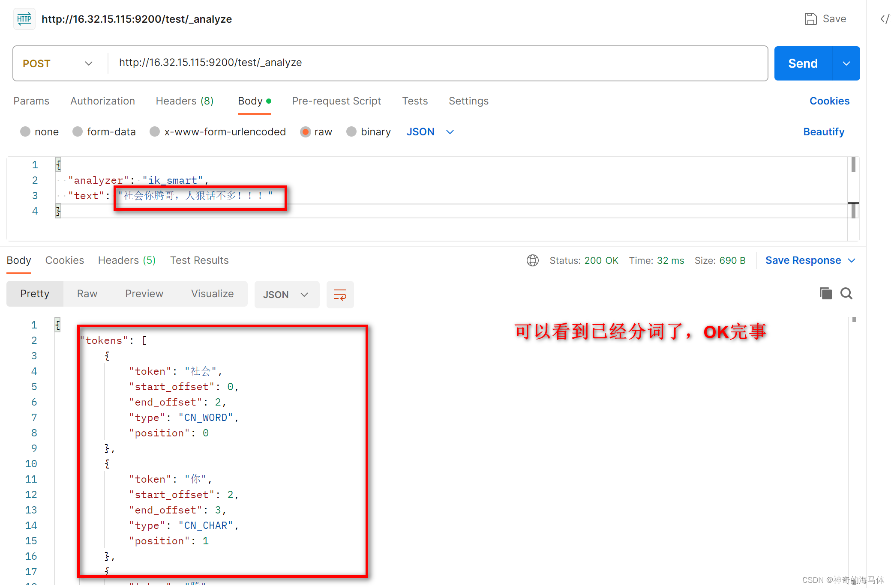
Task: Click the Size 690 B value
Action: (x=732, y=260)
